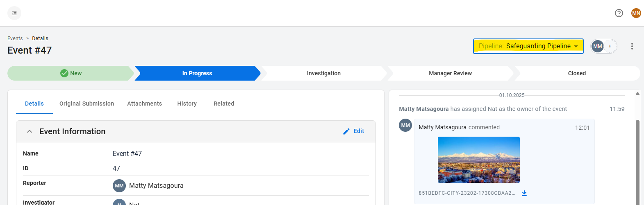Select the History tab
The height and width of the screenshot is (205, 644).
187,104
